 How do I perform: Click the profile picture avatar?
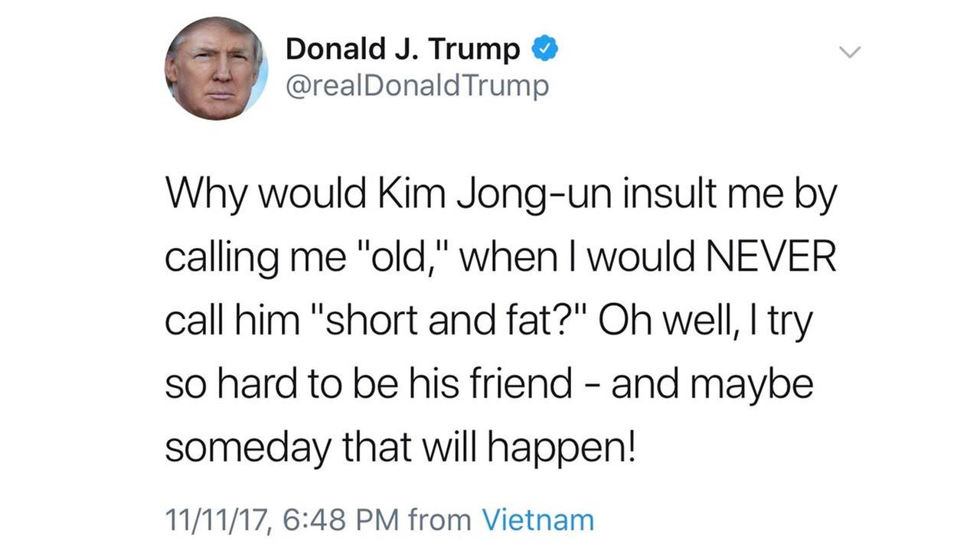pos(217,68)
